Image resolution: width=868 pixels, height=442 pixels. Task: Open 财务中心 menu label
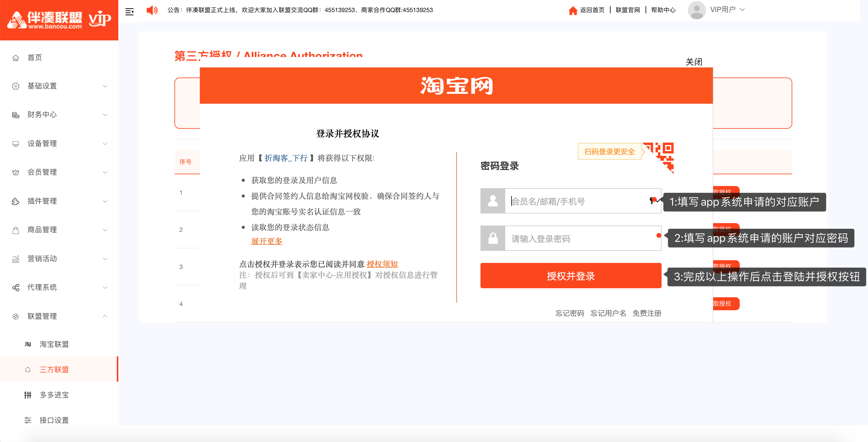(x=42, y=115)
